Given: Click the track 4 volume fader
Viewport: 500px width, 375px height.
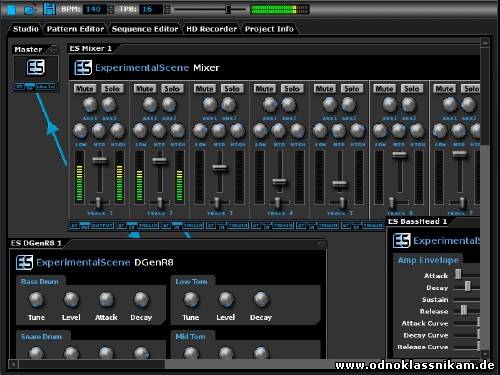Looking at the screenshot, I should click(x=279, y=182).
